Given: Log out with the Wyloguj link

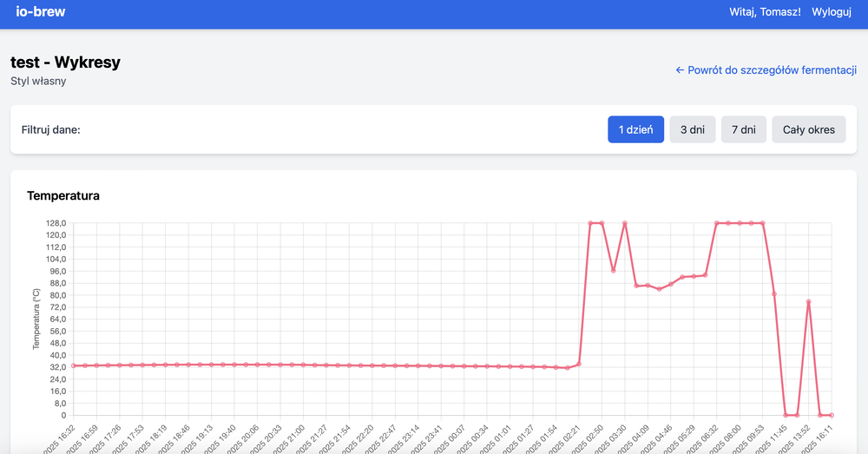Looking at the screenshot, I should [x=832, y=12].
